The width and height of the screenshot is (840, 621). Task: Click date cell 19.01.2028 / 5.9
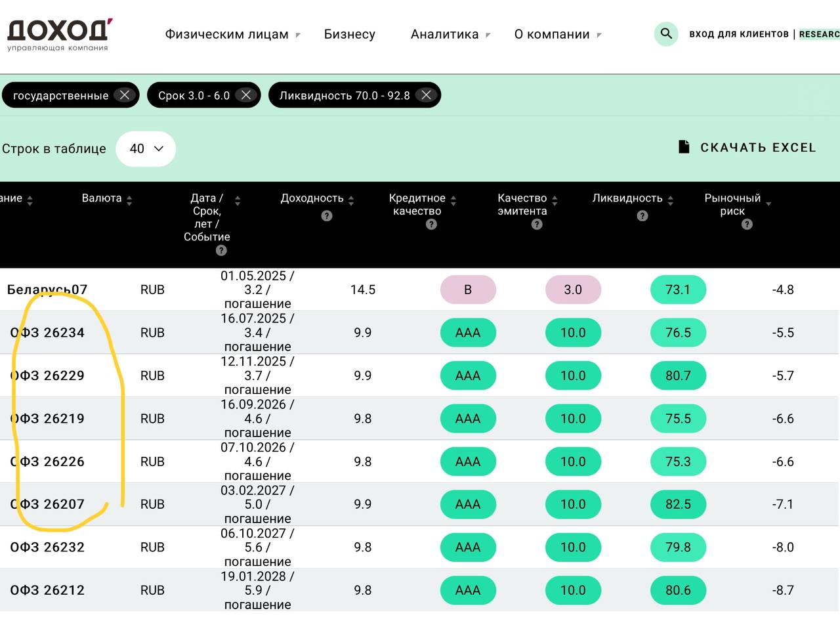(x=257, y=590)
